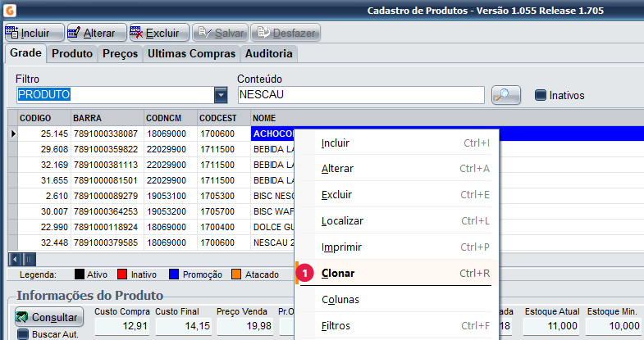Click the red Inativo legend swatch
644x340 pixels.
pyautogui.click(x=122, y=274)
